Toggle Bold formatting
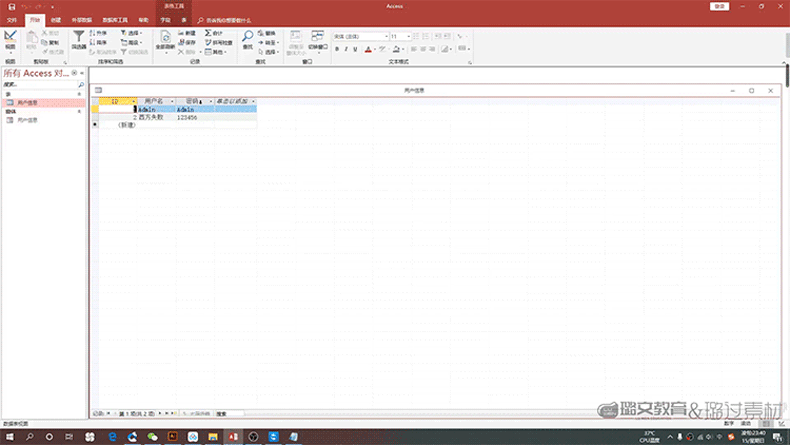The image size is (790, 445). [x=337, y=49]
